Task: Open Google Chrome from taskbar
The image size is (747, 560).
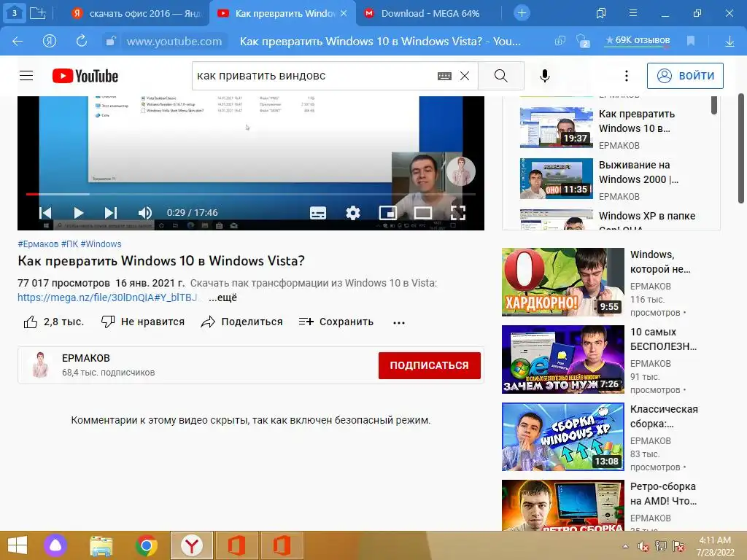Action: pos(146,545)
